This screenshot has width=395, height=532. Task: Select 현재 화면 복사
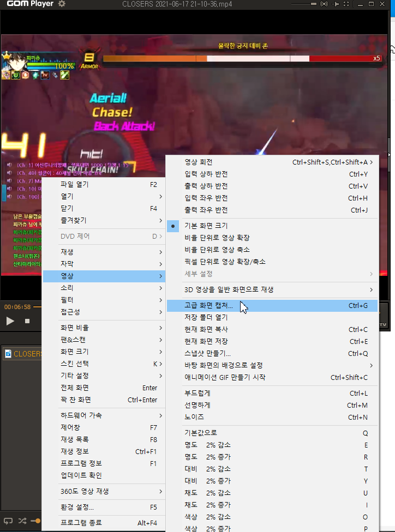(272, 329)
